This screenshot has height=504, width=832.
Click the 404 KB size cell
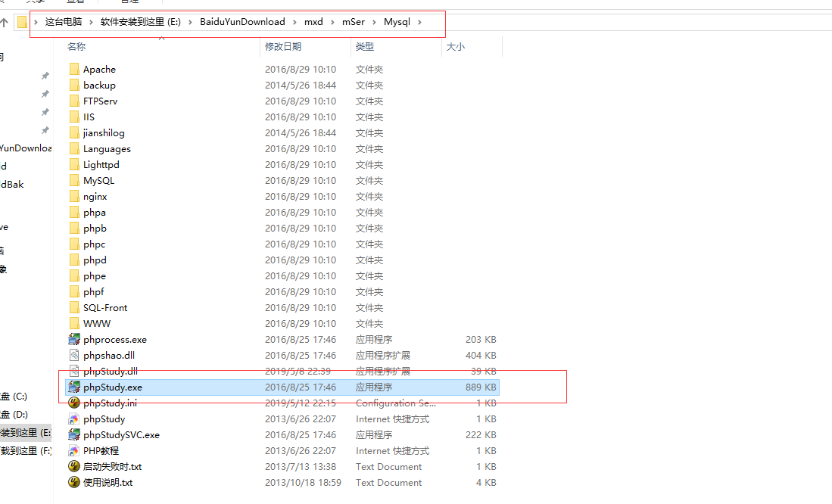pos(481,356)
